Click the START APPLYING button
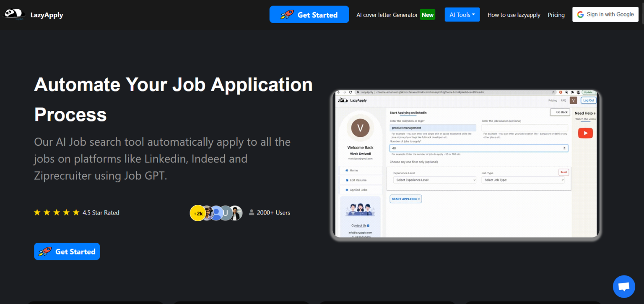Image resolution: width=644 pixels, height=304 pixels. pyautogui.click(x=405, y=199)
